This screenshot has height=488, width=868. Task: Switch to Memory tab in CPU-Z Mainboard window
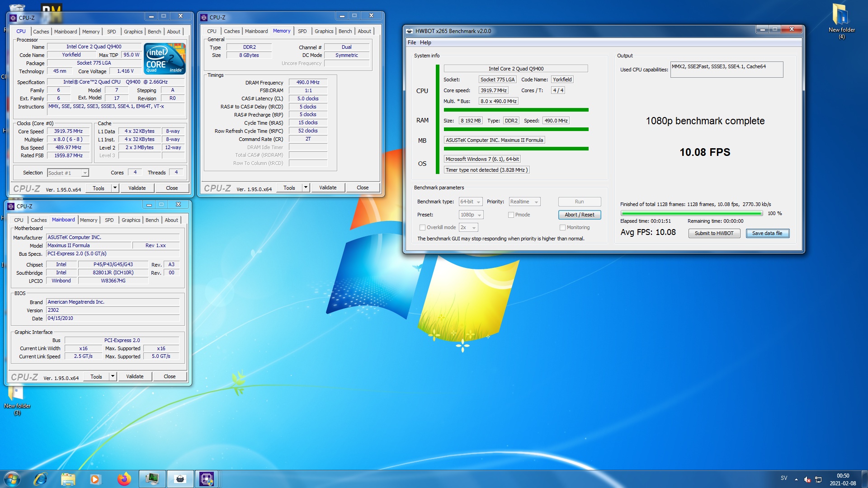tap(89, 220)
